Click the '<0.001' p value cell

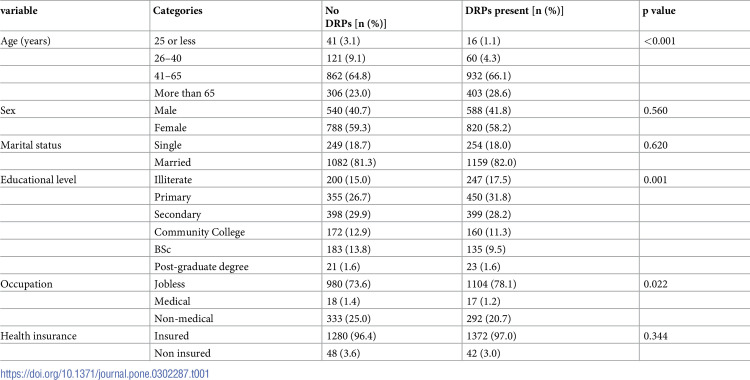pos(660,41)
